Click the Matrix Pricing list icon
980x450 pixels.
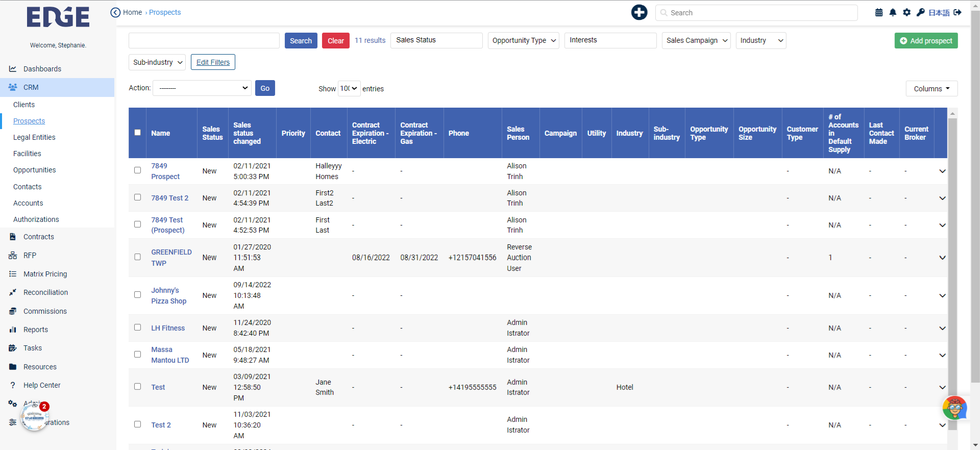(13, 274)
